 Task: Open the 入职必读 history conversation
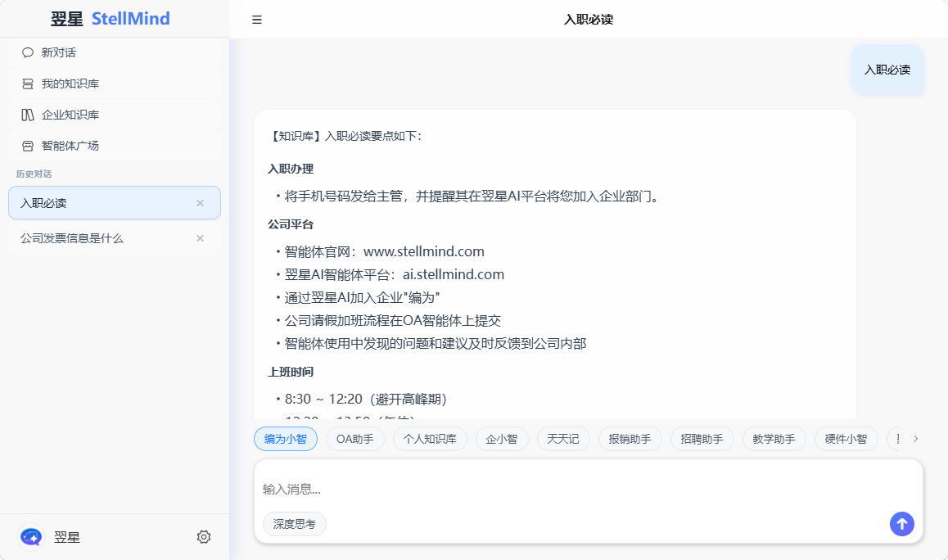coord(115,202)
